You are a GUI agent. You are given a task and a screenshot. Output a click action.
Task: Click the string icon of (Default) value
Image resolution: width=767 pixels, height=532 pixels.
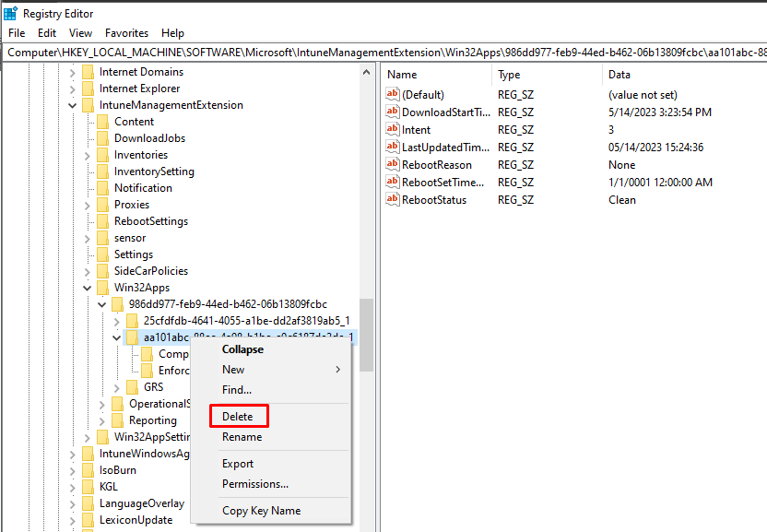coord(393,94)
